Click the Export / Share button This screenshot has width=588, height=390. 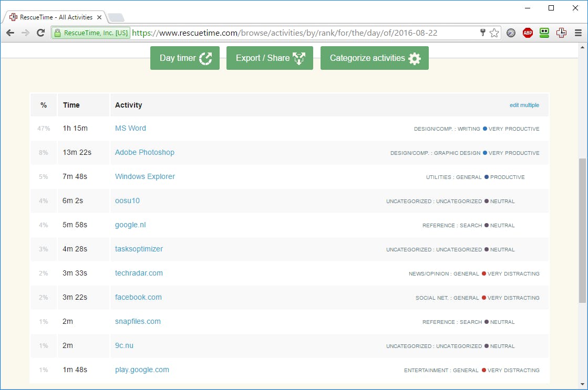(x=270, y=58)
